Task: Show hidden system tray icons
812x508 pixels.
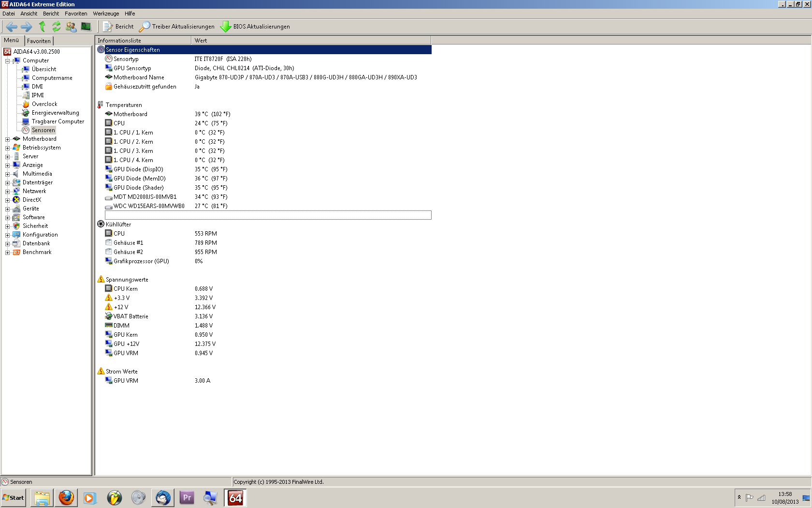Action: click(x=739, y=497)
